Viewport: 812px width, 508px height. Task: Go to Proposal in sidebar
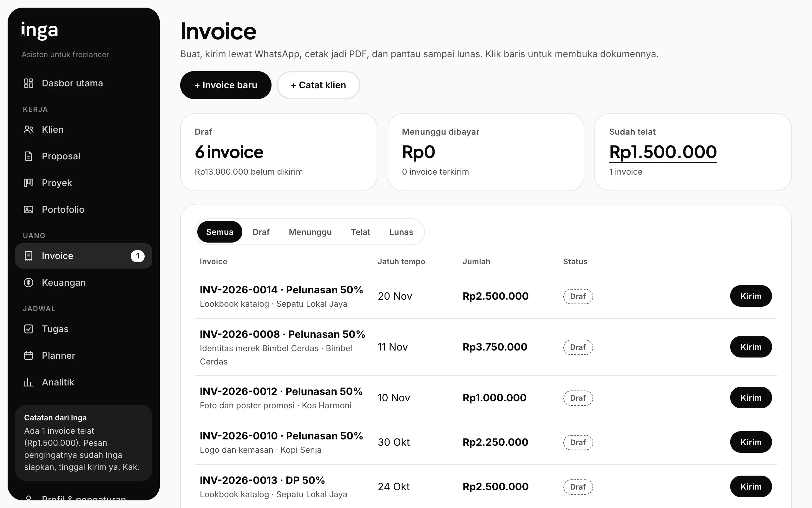pos(83,156)
